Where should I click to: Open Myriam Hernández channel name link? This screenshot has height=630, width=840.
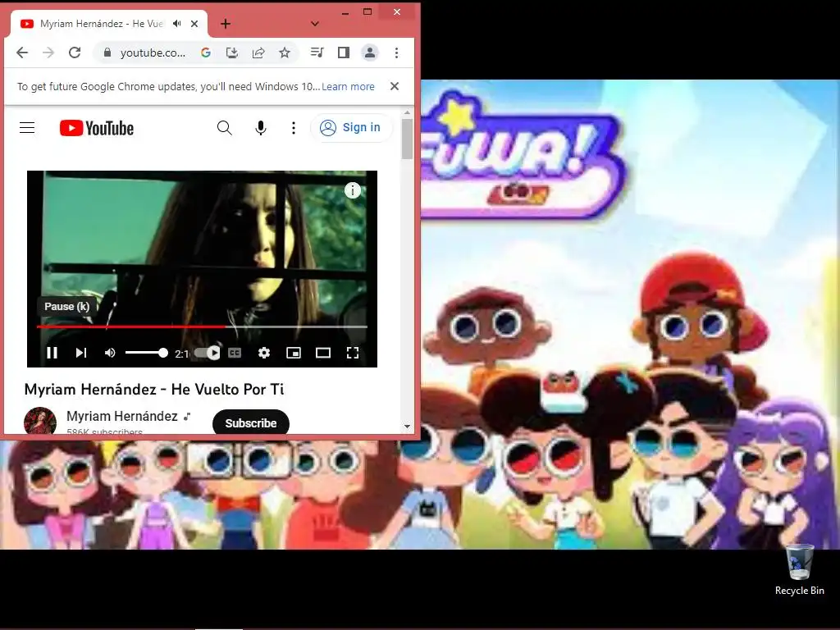click(x=122, y=416)
